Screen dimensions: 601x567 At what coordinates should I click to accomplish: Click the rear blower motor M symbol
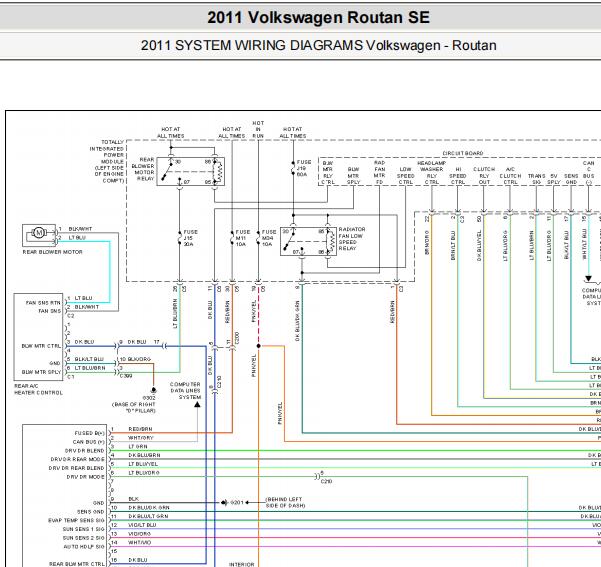38,232
